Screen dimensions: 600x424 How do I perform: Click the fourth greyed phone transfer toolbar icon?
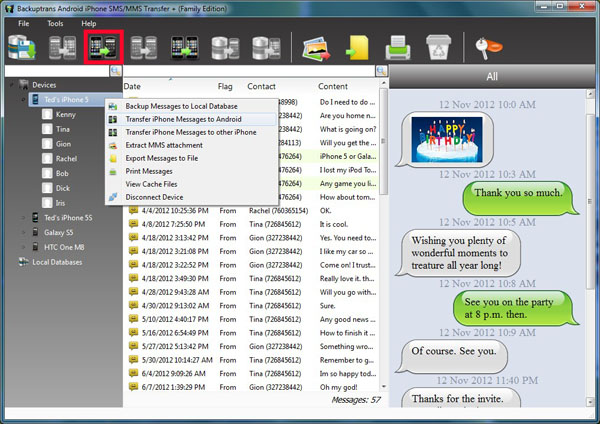coord(144,47)
